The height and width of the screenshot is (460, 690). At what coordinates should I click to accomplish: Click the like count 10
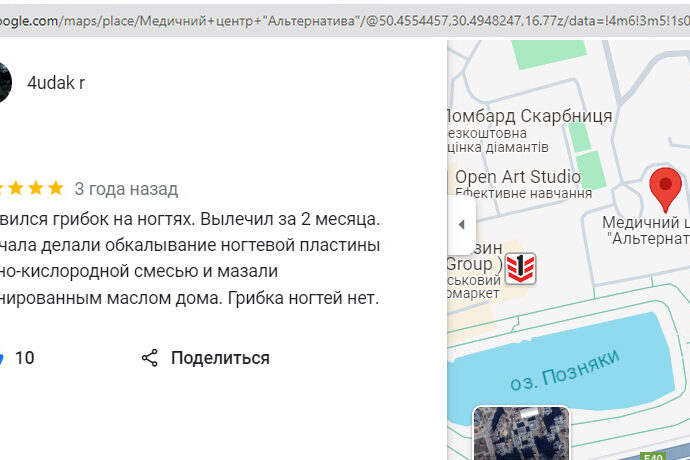pos(24,358)
